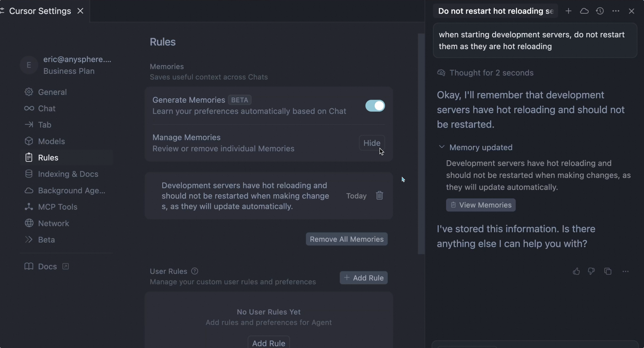Expand the Thought for 2 seconds section
Image resolution: width=644 pixels, height=348 pixels.
click(x=491, y=73)
